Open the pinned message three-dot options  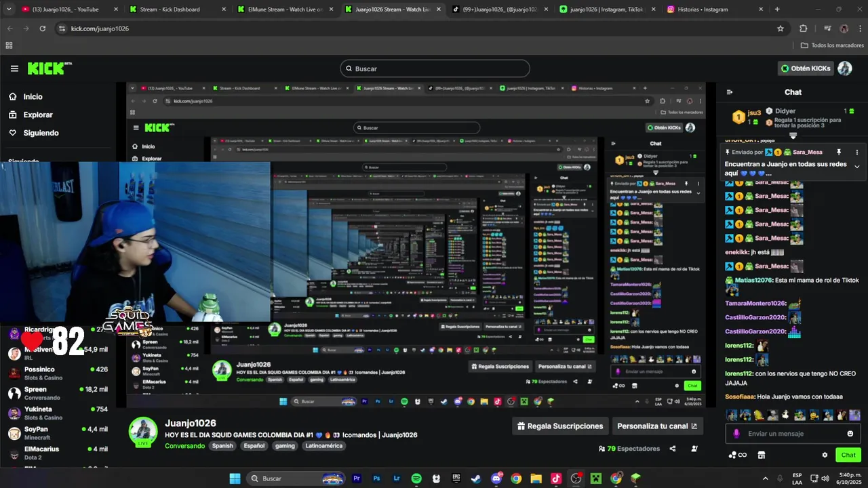point(856,152)
